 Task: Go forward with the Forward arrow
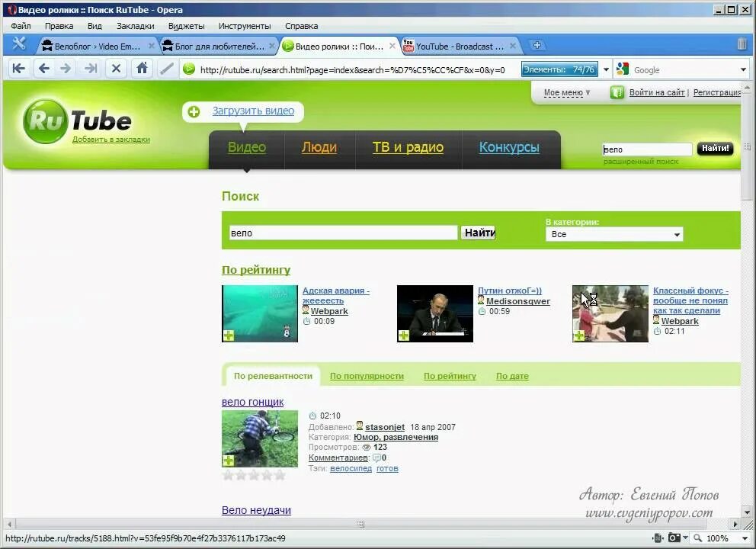66,69
